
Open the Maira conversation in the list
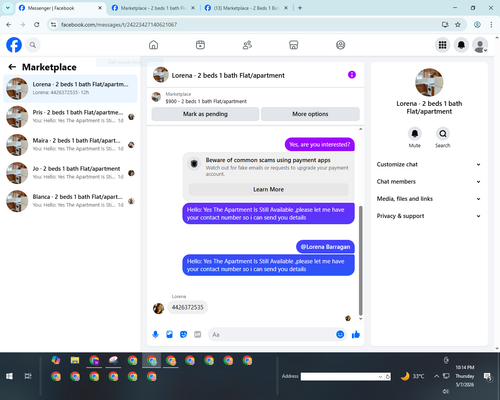pos(70,145)
